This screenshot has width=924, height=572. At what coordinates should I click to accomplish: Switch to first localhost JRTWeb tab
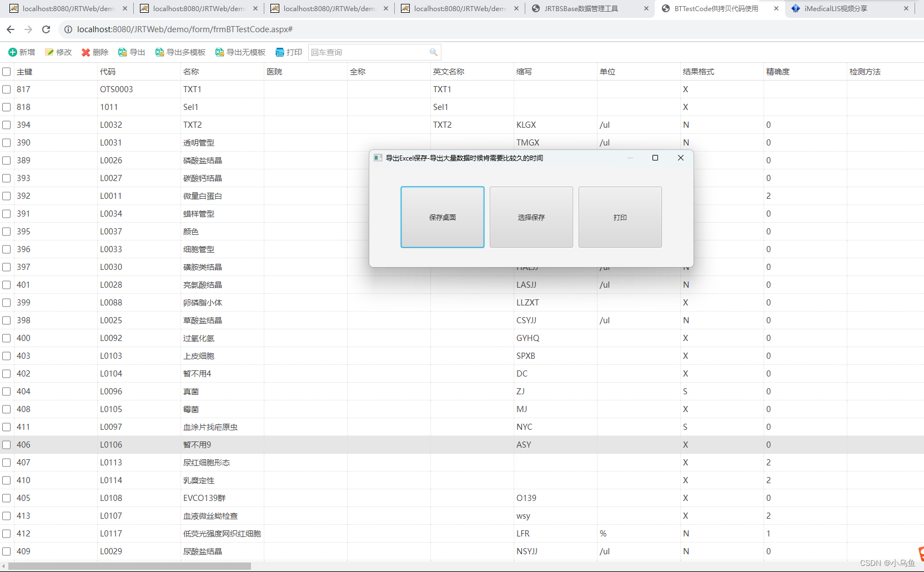pyautogui.click(x=68, y=8)
